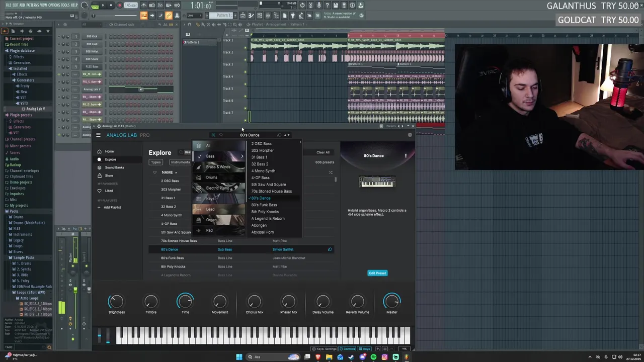Image resolution: width=644 pixels, height=362 pixels.
Task: Open the Types filter dropdown
Action: click(x=155, y=162)
